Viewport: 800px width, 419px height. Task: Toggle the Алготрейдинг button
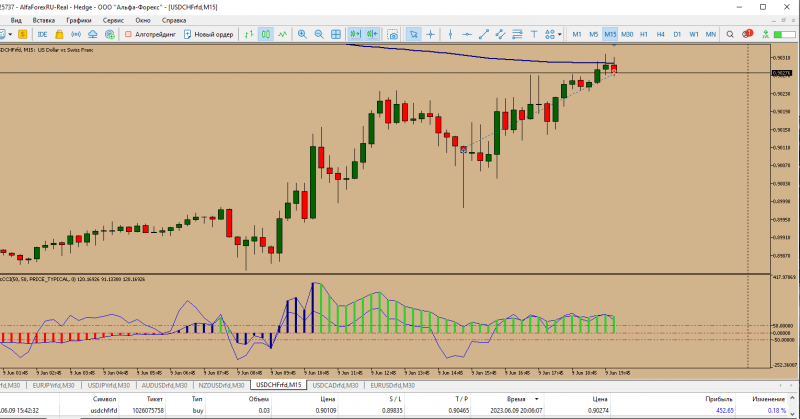[x=151, y=34]
